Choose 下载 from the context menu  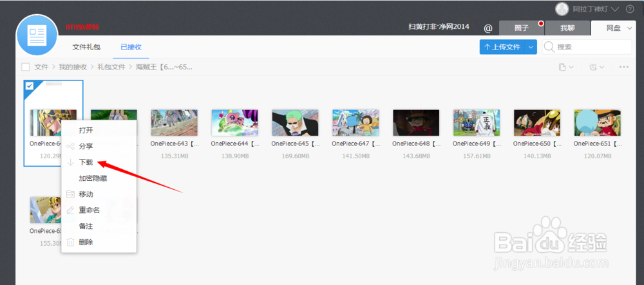coord(86,162)
